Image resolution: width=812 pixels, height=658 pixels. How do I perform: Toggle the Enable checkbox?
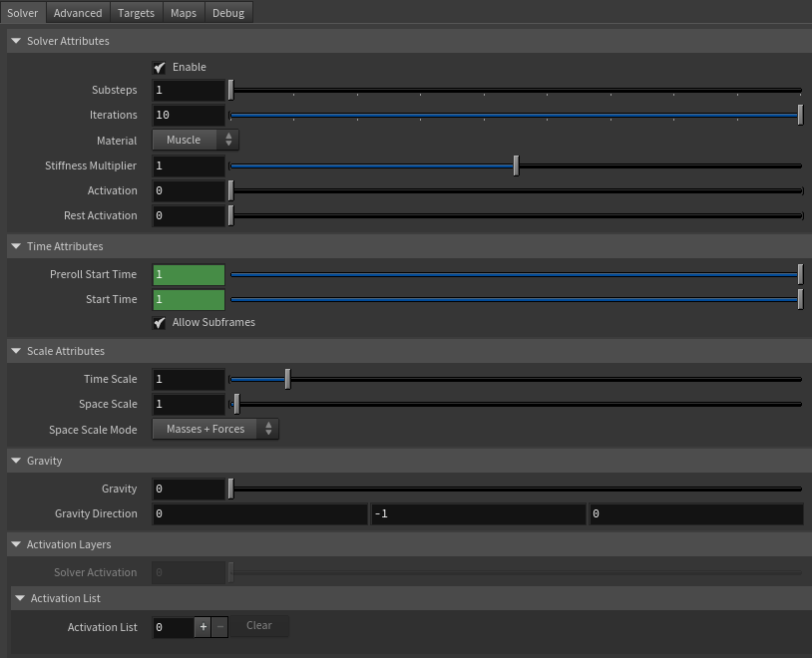click(x=159, y=68)
